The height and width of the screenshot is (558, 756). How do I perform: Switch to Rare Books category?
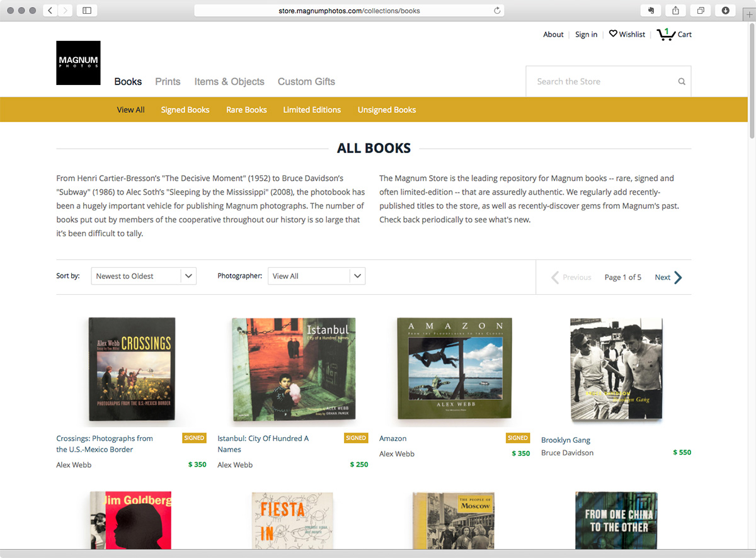point(246,110)
